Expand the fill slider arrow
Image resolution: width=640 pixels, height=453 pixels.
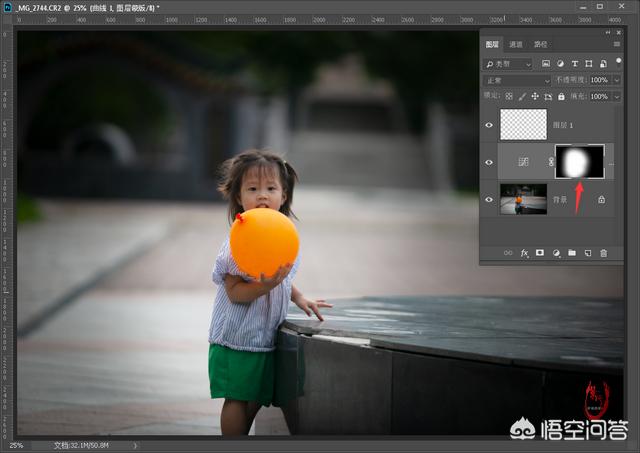point(617,97)
